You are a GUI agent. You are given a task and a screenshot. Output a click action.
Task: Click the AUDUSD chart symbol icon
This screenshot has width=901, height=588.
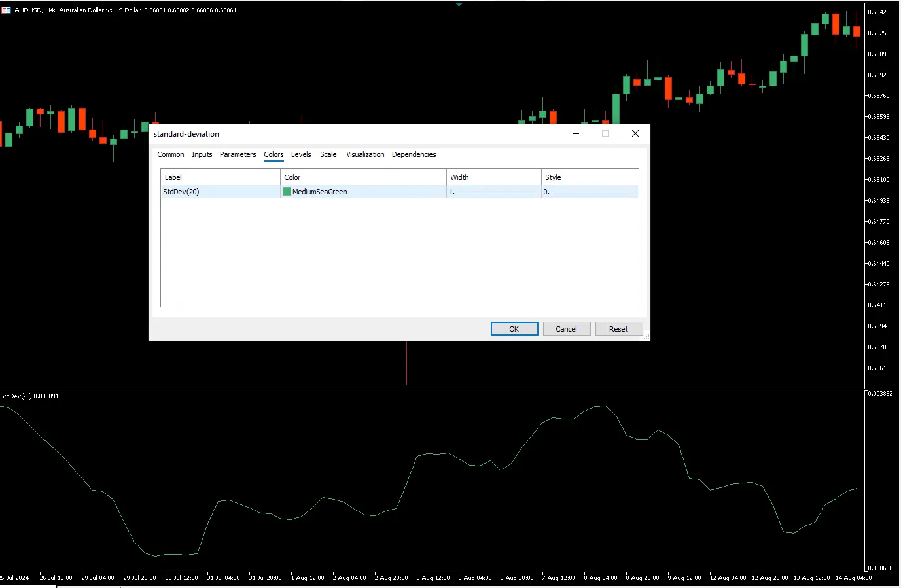coord(6,10)
